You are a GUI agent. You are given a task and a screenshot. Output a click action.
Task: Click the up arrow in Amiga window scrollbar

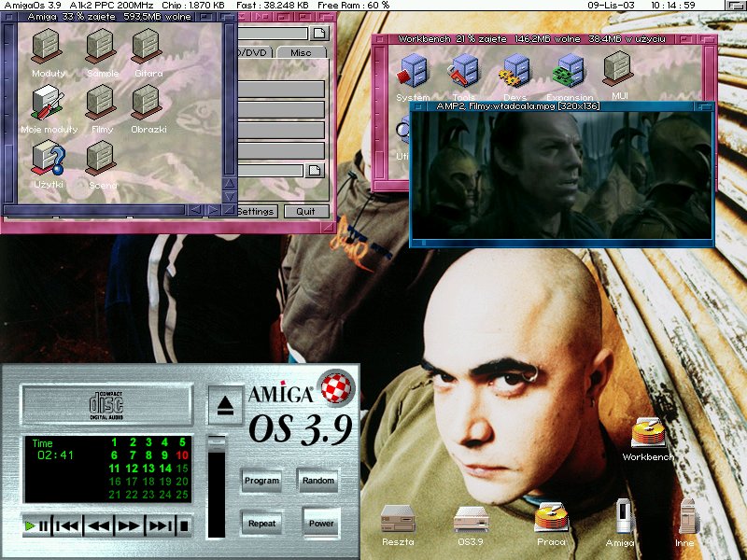click(230, 183)
